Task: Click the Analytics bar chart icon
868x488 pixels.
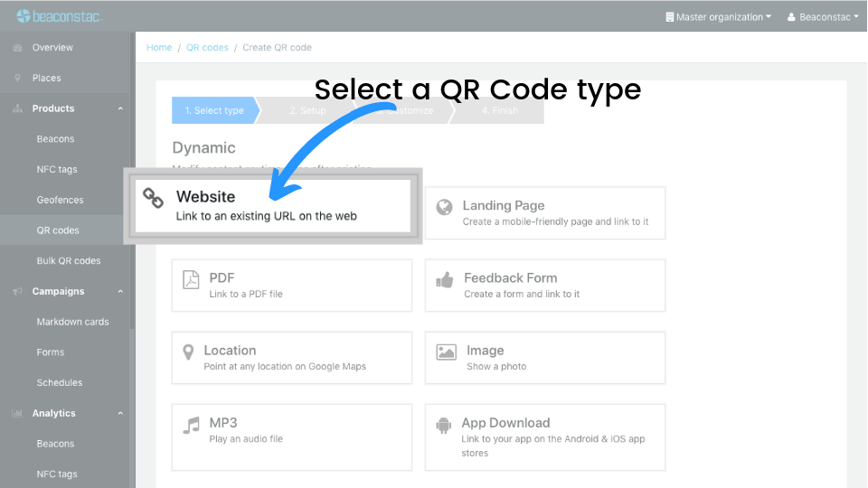Action: pos(18,413)
